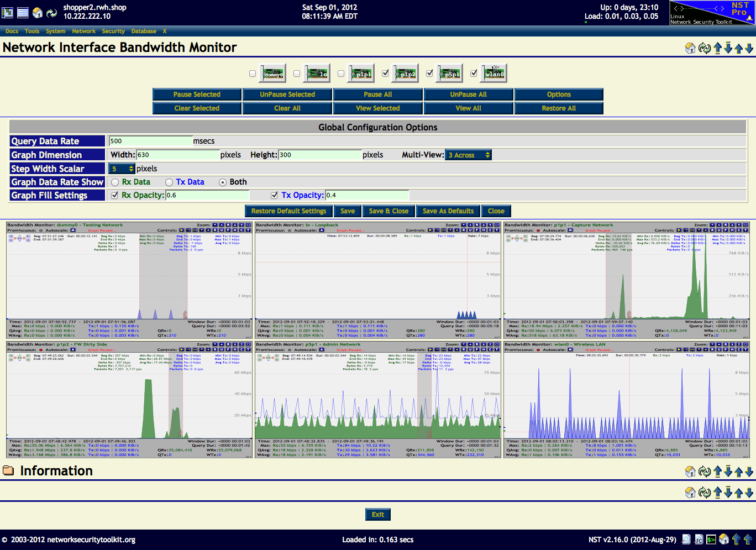The height and width of the screenshot is (550, 756).
Task: Uncheck the p5p1 interface checkbox
Action: [429, 73]
